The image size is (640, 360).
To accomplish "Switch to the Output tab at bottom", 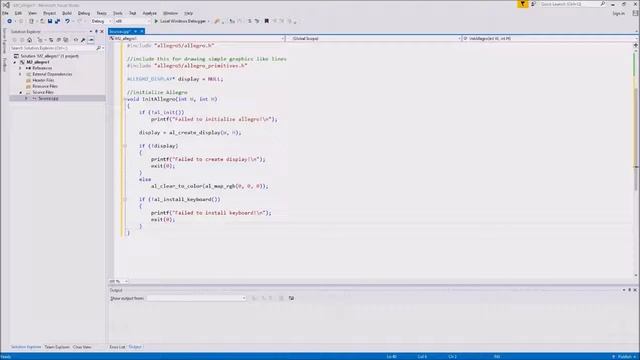I will click(x=135, y=347).
